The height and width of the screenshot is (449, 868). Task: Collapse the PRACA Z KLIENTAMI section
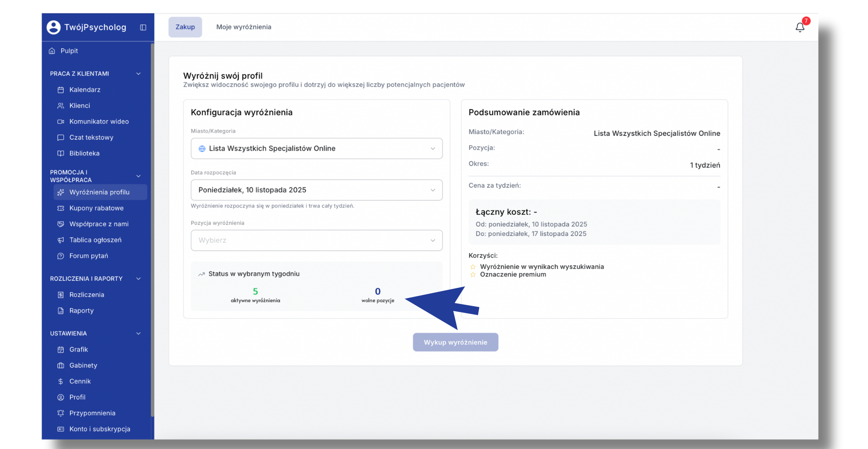(138, 74)
